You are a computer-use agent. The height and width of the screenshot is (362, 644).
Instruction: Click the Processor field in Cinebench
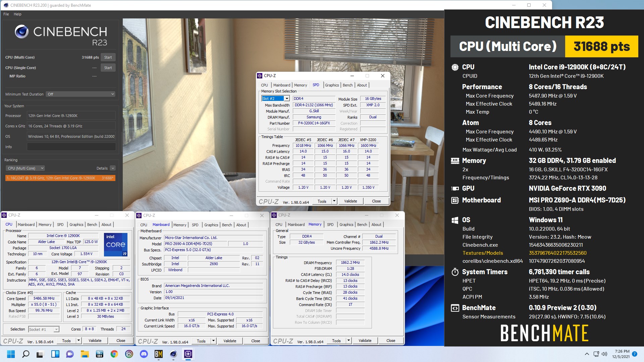[x=71, y=116]
